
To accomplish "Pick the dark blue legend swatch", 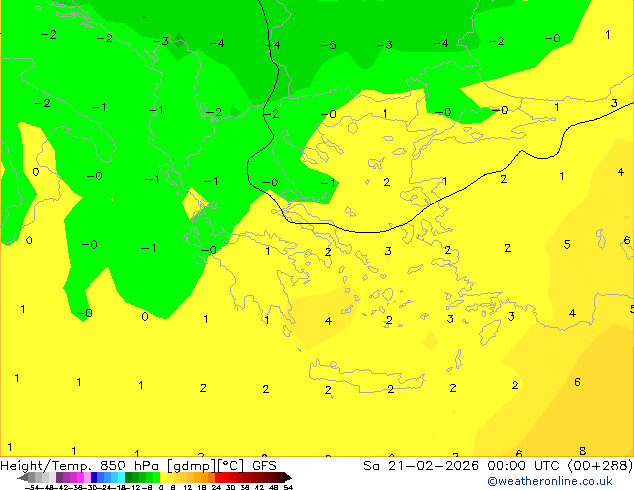I will 94,477.
